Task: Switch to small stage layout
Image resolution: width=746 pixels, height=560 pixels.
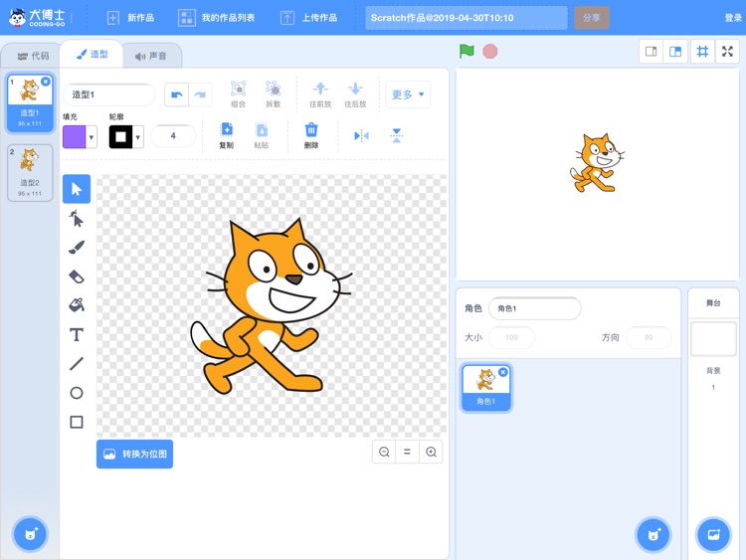Action: [651, 52]
